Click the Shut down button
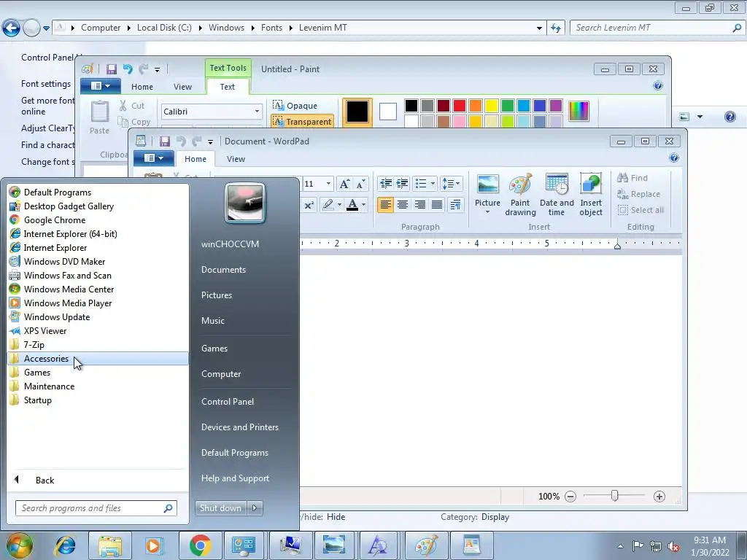The height and width of the screenshot is (560, 747). 221,508
